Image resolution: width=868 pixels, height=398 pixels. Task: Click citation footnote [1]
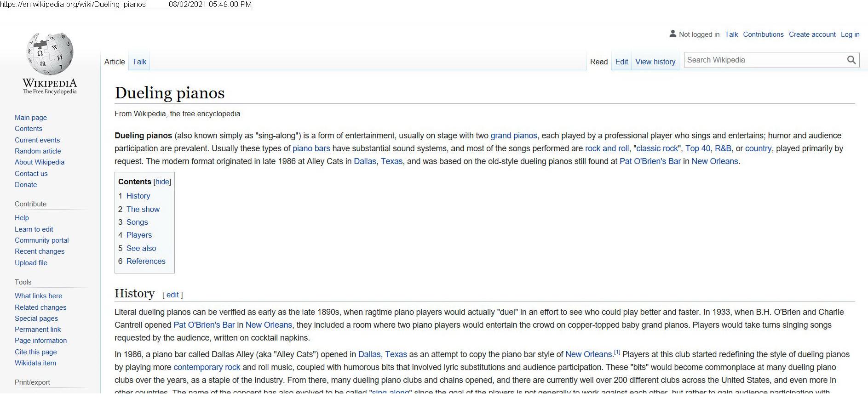tap(617, 353)
